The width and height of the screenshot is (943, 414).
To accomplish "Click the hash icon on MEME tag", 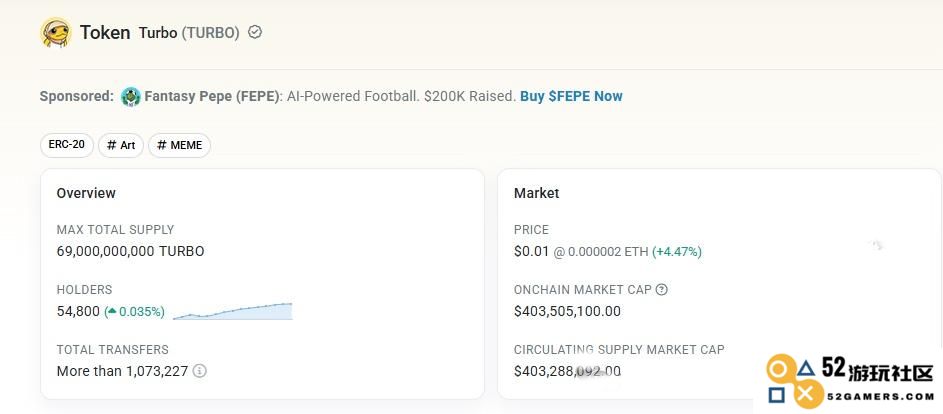I will coord(161,145).
